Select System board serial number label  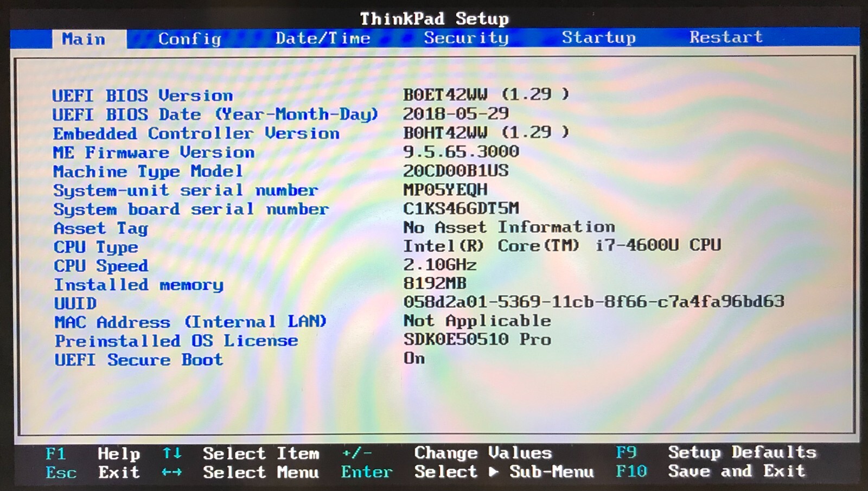191,209
